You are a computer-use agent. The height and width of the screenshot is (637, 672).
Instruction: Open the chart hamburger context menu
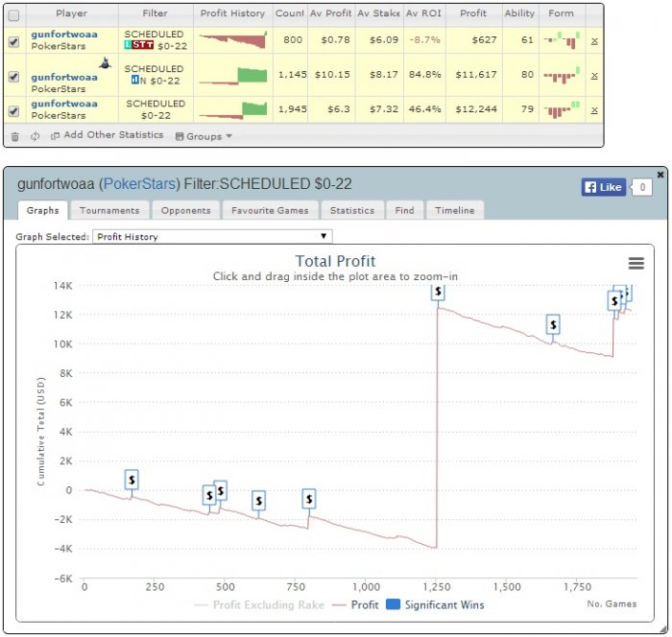636,263
